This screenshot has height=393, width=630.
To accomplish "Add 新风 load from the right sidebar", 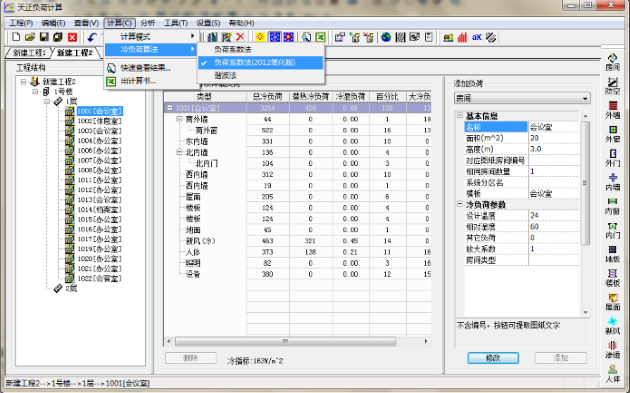I will click(612, 326).
